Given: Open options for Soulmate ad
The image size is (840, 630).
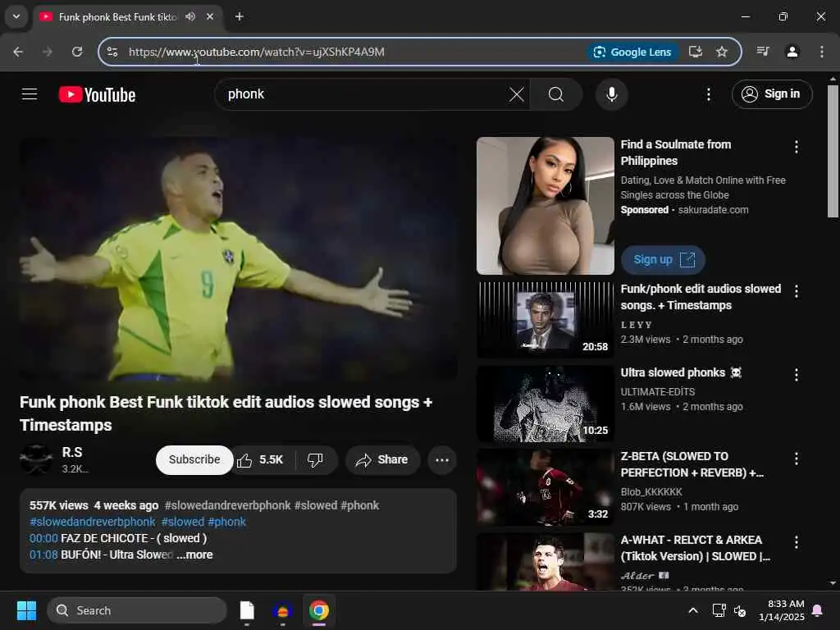Looking at the screenshot, I should click(x=796, y=147).
